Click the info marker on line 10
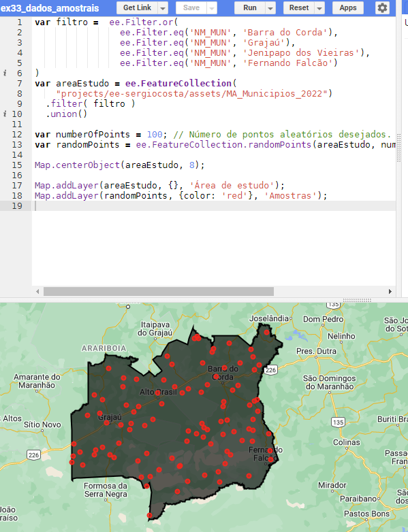Image resolution: width=408 pixels, height=532 pixels. 5,114
